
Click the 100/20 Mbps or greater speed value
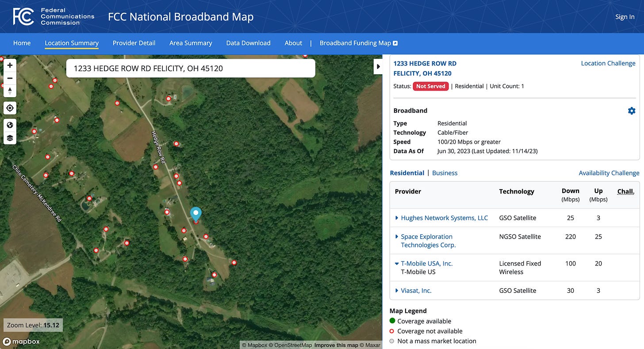point(469,142)
